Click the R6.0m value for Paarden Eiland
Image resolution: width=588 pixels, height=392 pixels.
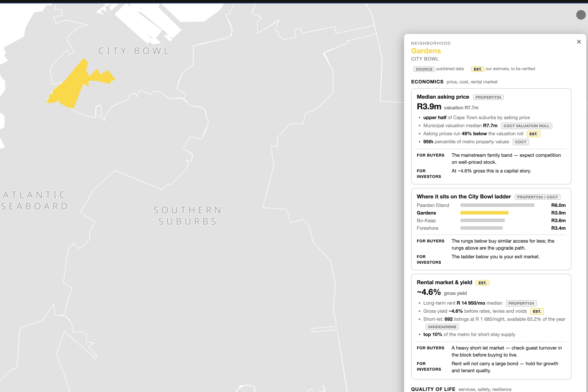click(x=558, y=205)
